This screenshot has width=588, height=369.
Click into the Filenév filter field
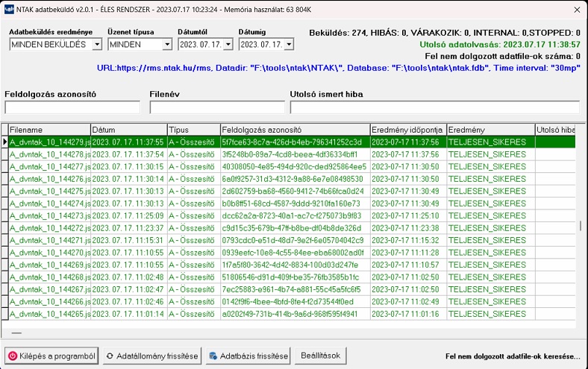[216, 107]
